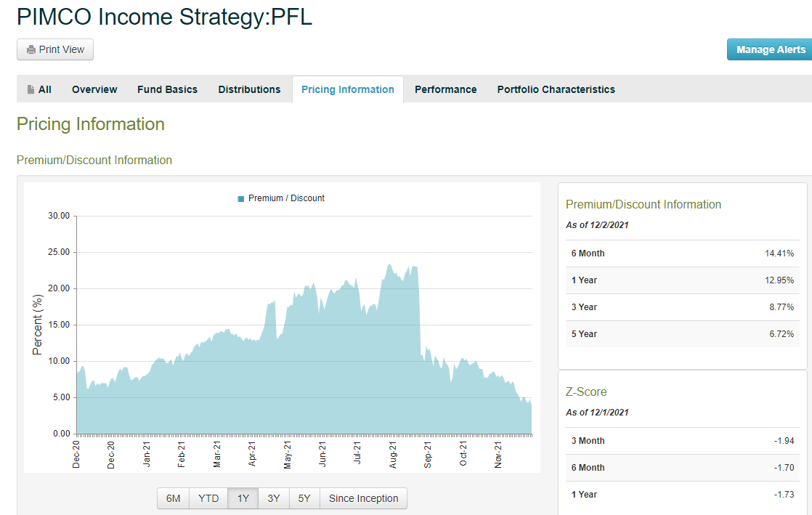Click the Aug-21 peak in the chart area
The width and height of the screenshot is (812, 515).
pos(389,265)
